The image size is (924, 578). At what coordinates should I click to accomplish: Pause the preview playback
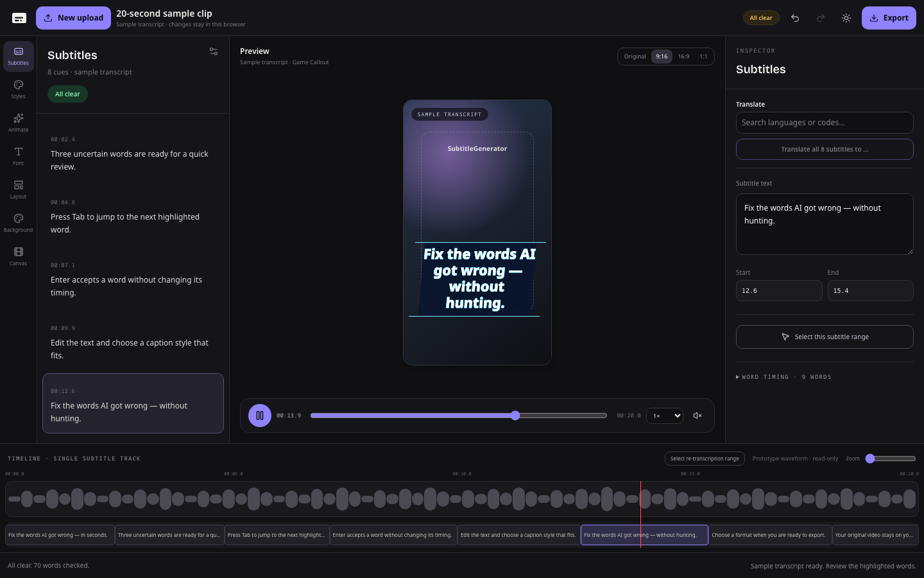[x=260, y=416]
